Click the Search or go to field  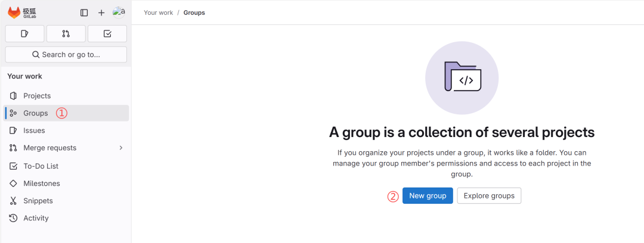66,55
